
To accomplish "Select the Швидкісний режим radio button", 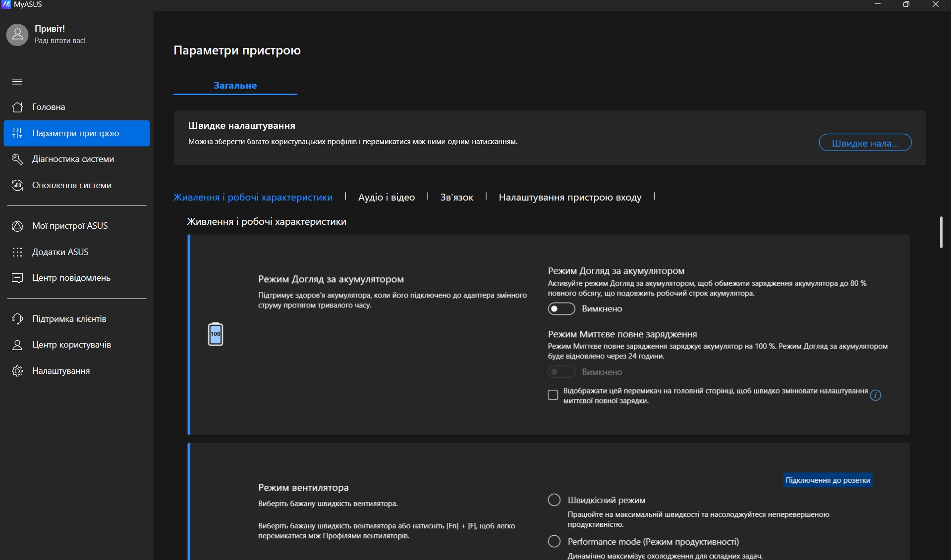I will pyautogui.click(x=554, y=500).
